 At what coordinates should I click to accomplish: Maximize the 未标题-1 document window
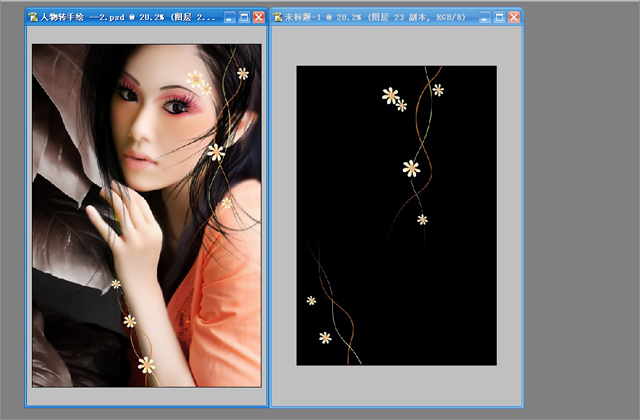point(499,17)
